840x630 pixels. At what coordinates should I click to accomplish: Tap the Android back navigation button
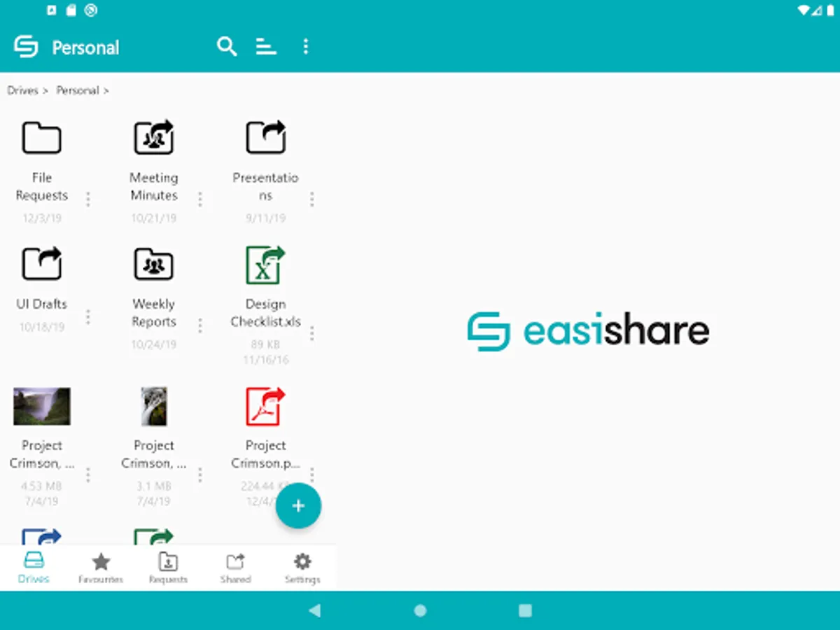pyautogui.click(x=314, y=610)
